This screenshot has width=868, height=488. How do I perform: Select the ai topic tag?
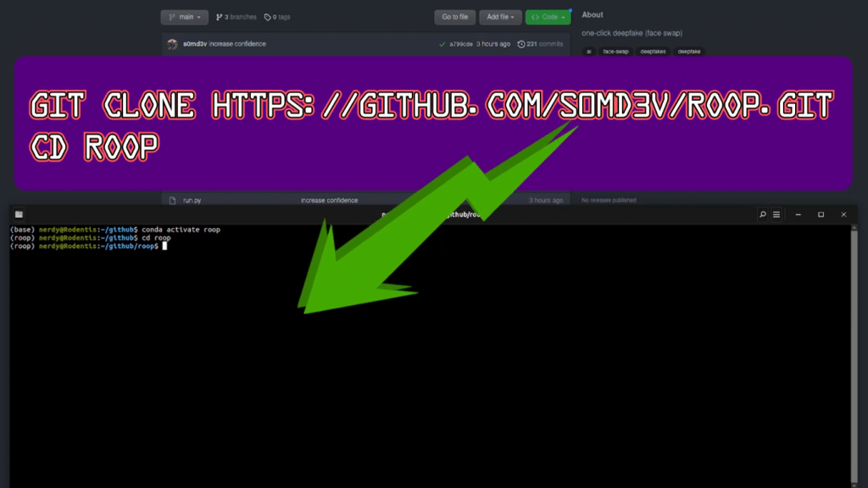pyautogui.click(x=588, y=52)
